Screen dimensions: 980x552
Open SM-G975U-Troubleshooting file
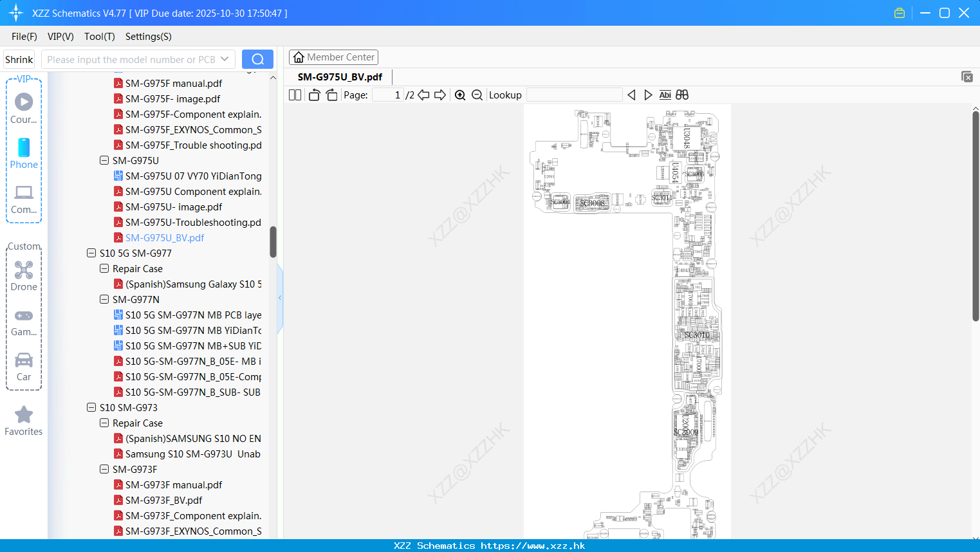tap(188, 222)
